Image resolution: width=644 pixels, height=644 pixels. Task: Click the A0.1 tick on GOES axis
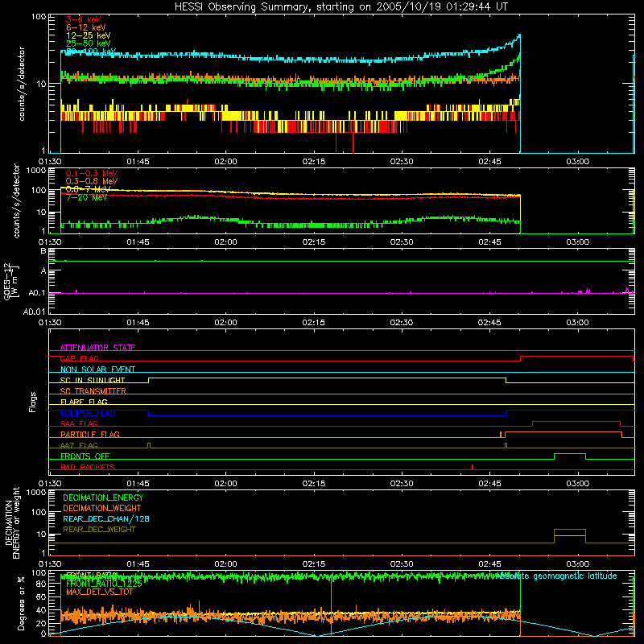coord(36,293)
